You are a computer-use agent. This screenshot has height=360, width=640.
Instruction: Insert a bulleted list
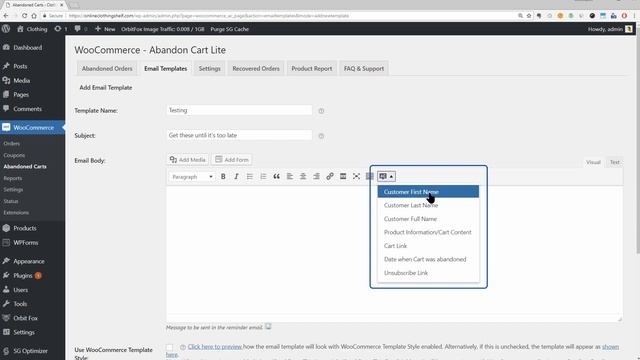tap(250, 176)
